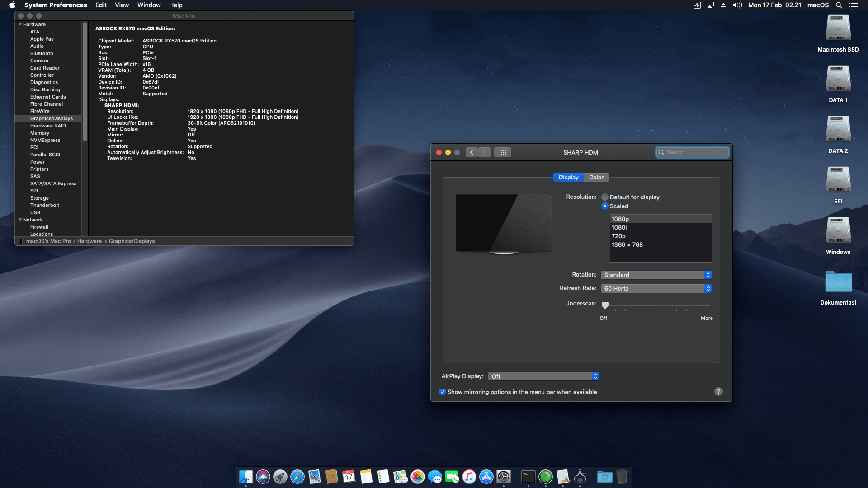
Task: Open the Trash in the Dock
Action: 622,477
